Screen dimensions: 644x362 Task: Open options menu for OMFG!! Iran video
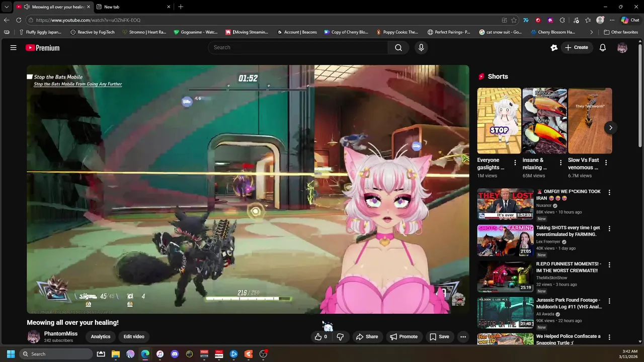pos(609,193)
